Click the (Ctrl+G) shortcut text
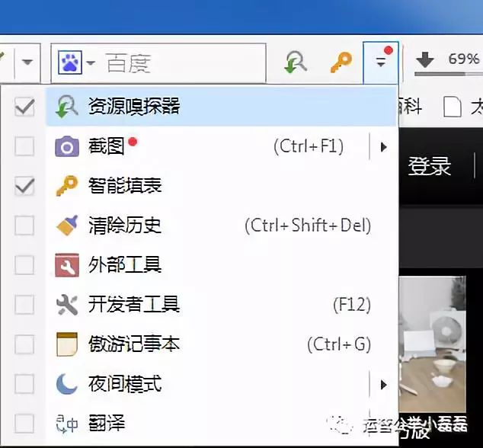This screenshot has height=448, width=483. 340,344
